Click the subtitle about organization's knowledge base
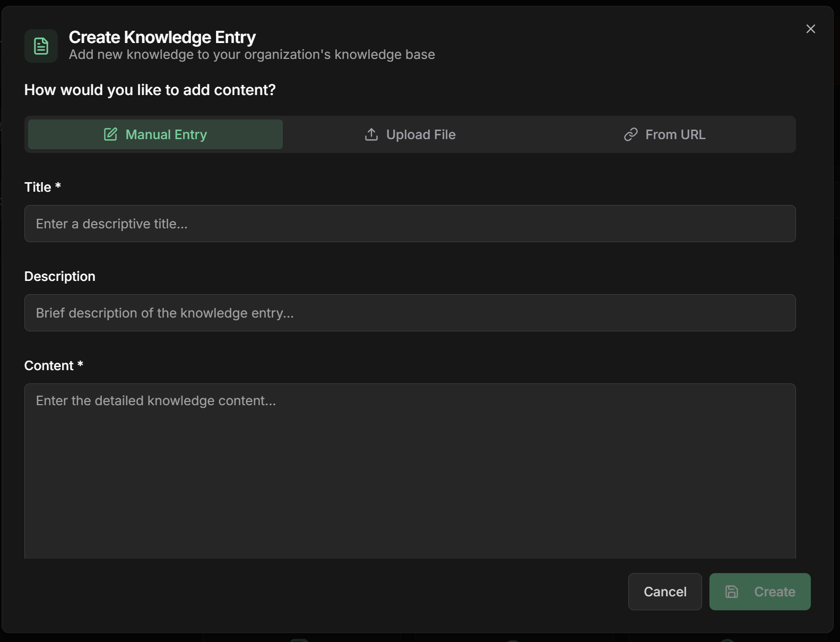840x642 pixels. coord(252,55)
